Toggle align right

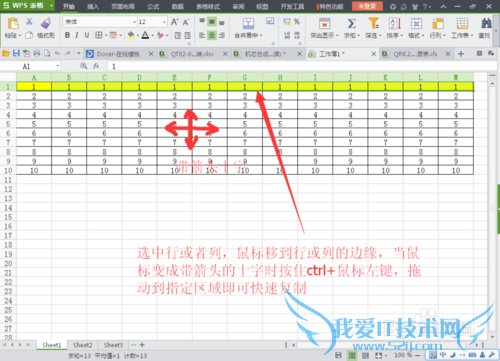click(x=221, y=35)
